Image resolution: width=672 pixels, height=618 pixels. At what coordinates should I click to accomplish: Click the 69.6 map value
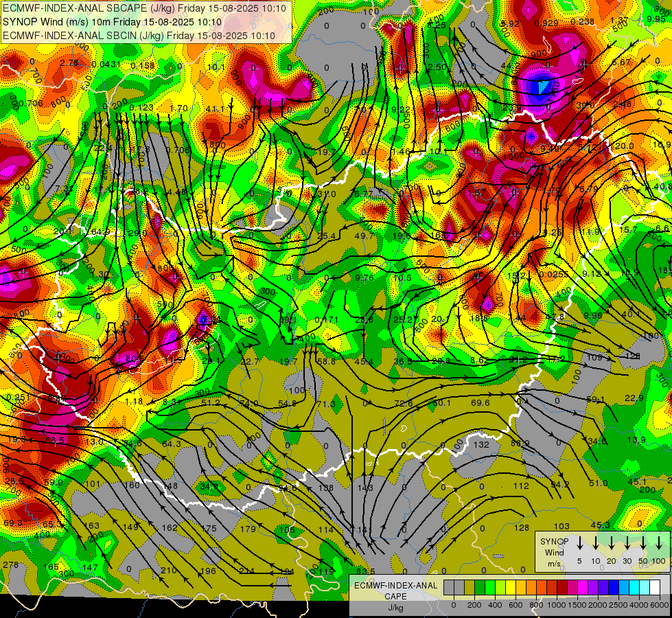480,402
